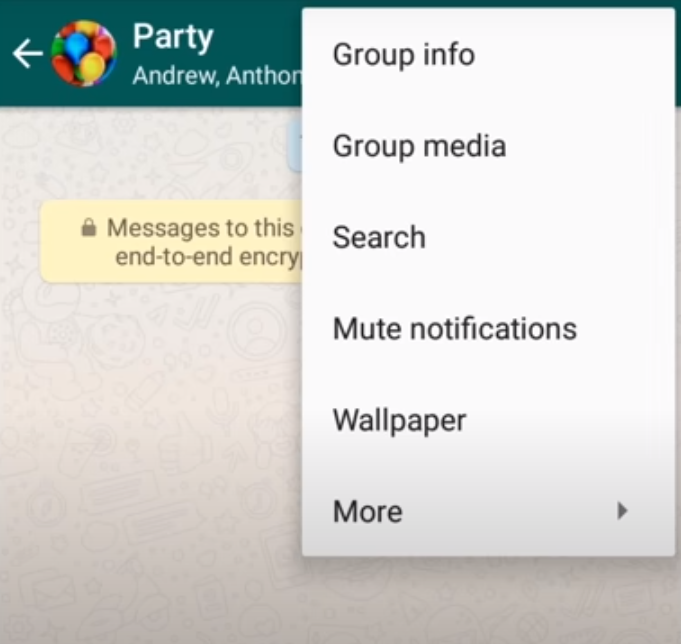
Task: Open Group info from the menu
Action: tap(489, 55)
